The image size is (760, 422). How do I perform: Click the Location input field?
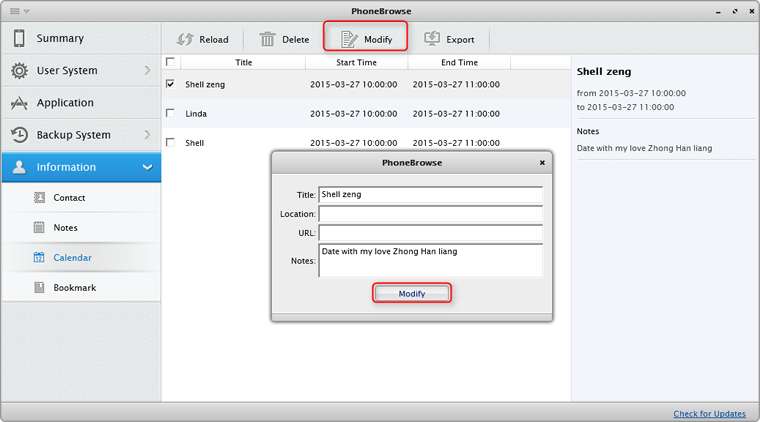click(x=430, y=214)
